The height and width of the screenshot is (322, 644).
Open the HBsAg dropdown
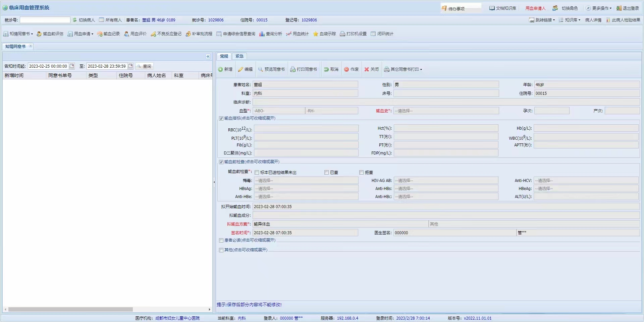click(306, 189)
